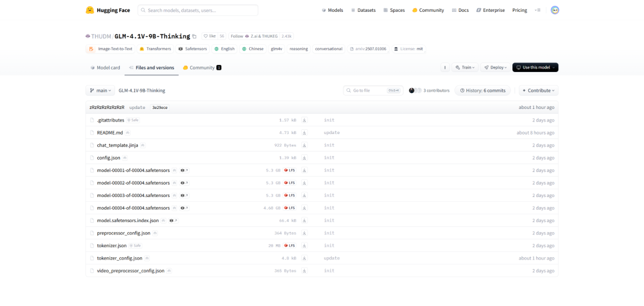644x306 pixels.
Task: Download tokenizer_config.json
Action: pyautogui.click(x=304, y=258)
